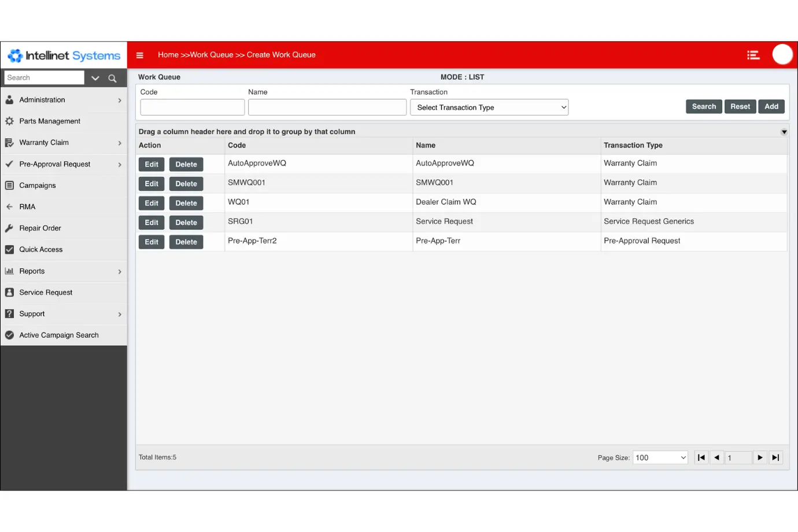Expand the Administration submenu arrow

click(x=120, y=101)
